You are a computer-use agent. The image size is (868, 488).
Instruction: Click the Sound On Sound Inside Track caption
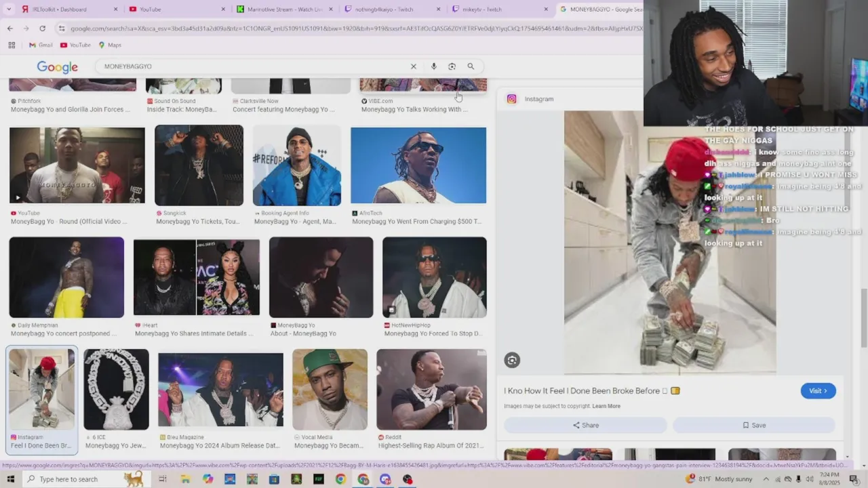point(182,109)
